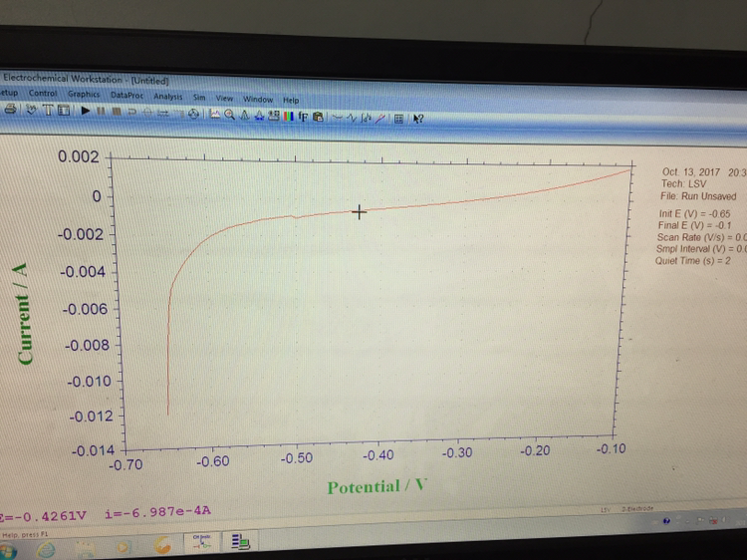Select the electrochemical workstation taskbar button
This screenshot has height=560, width=747.
[202, 542]
